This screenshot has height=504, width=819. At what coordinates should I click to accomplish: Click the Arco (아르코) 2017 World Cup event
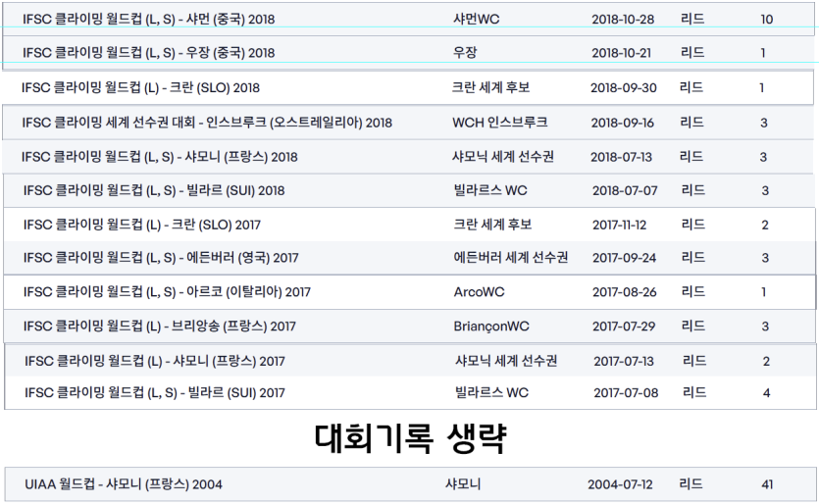167,292
